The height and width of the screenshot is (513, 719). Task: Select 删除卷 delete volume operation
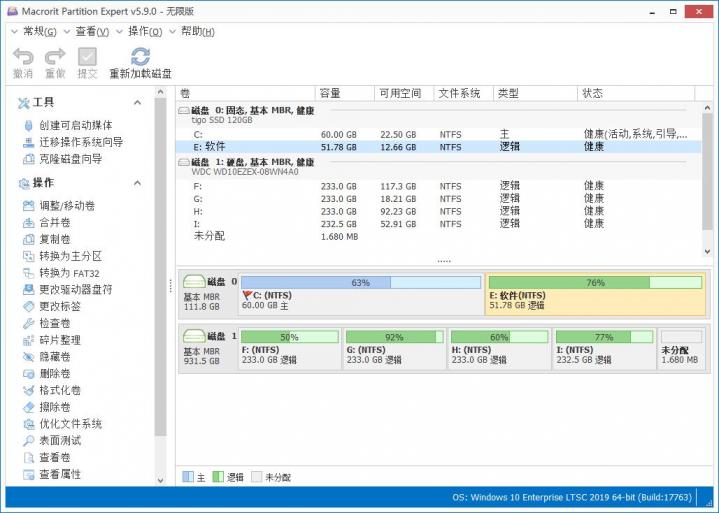click(x=46, y=374)
